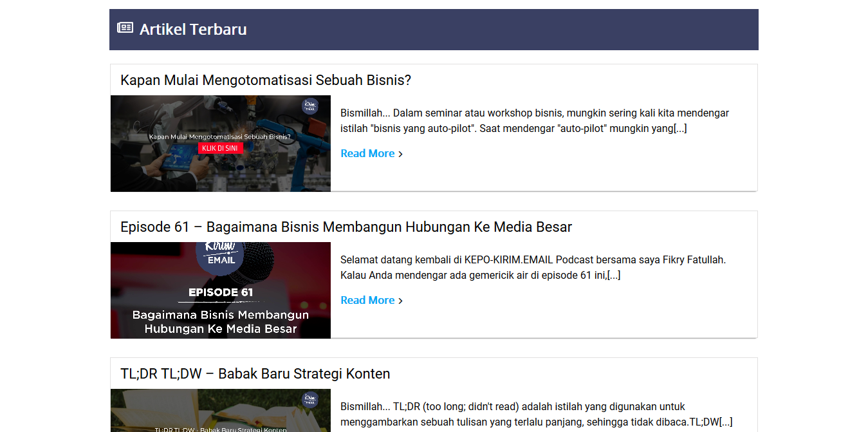Image resolution: width=868 pixels, height=432 pixels.
Task: Click excerpt text starting with Bismillah... Dalam seminar
Action: coord(535,120)
